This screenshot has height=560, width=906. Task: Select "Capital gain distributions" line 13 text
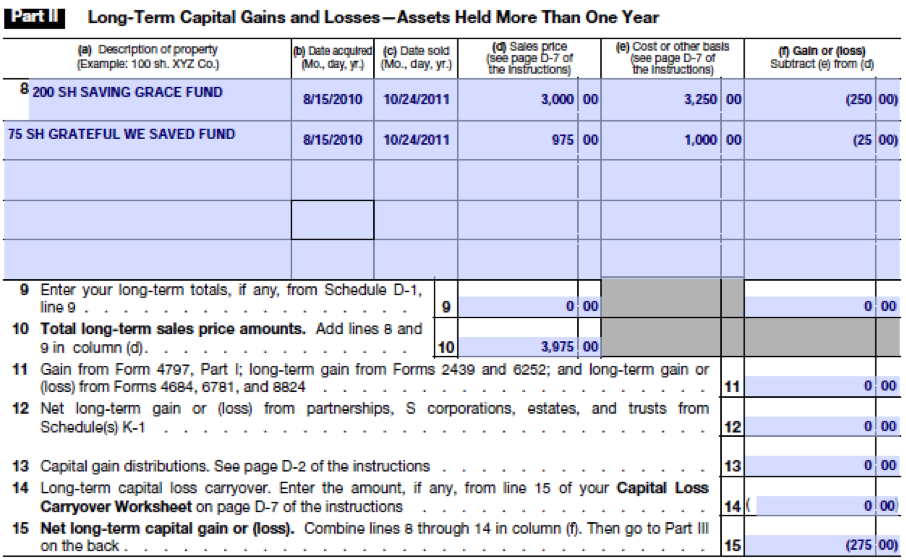(124, 466)
